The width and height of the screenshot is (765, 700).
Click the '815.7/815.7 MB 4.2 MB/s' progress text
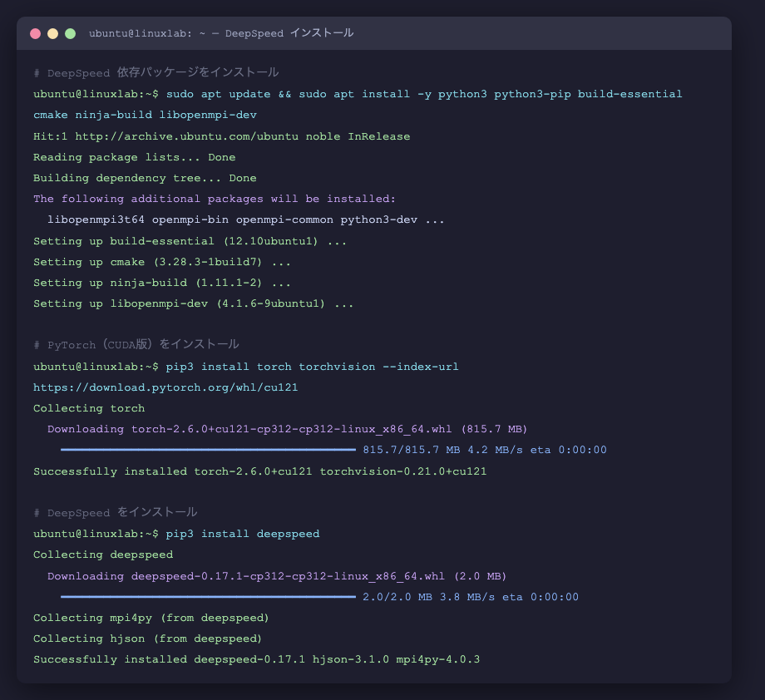click(x=485, y=450)
